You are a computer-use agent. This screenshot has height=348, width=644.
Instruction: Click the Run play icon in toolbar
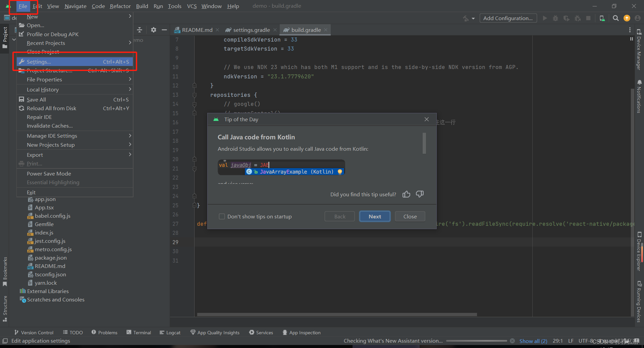pyautogui.click(x=545, y=18)
